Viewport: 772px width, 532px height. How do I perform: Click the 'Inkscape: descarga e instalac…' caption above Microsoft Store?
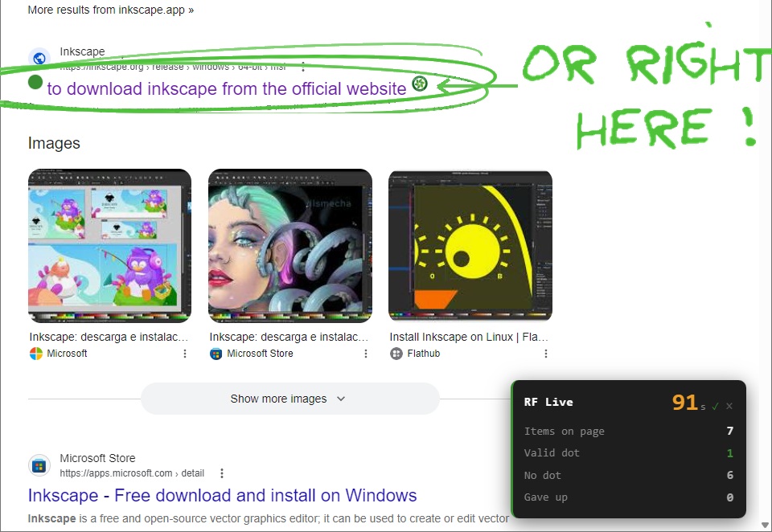coord(289,337)
